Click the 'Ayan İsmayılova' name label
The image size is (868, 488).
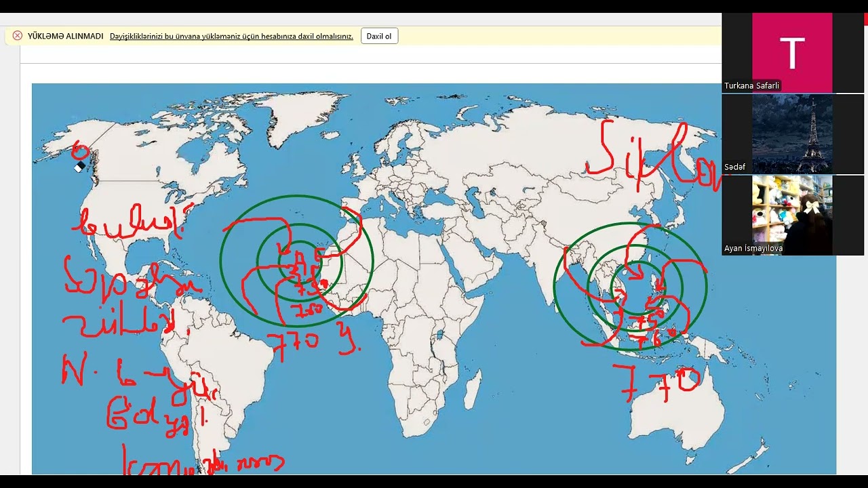click(753, 249)
